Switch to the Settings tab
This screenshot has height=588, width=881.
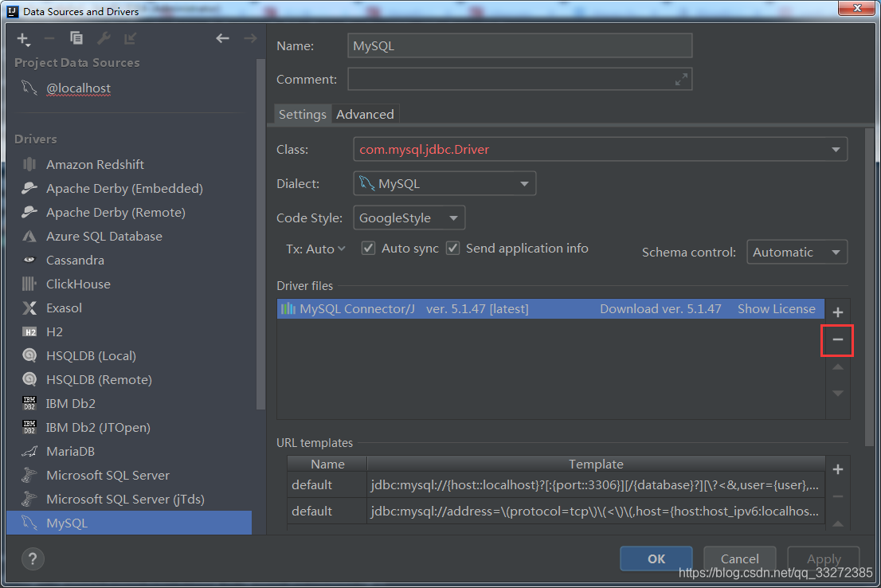(302, 114)
